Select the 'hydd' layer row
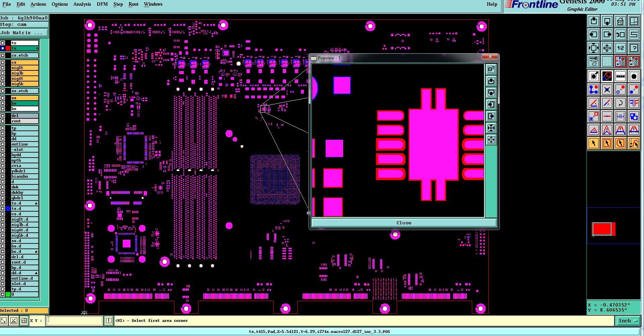The width and height of the screenshot is (644, 336). click(x=24, y=155)
